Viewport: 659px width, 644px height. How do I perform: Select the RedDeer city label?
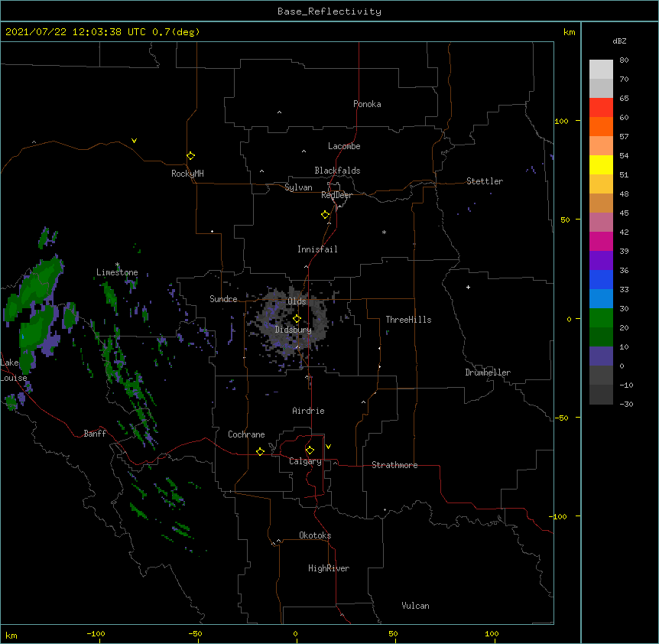[x=336, y=195]
